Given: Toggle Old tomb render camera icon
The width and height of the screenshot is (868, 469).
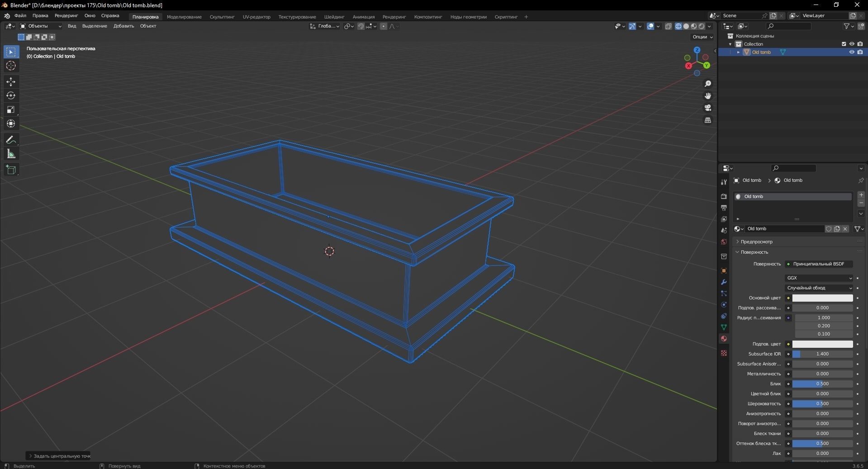Looking at the screenshot, I should [x=860, y=52].
